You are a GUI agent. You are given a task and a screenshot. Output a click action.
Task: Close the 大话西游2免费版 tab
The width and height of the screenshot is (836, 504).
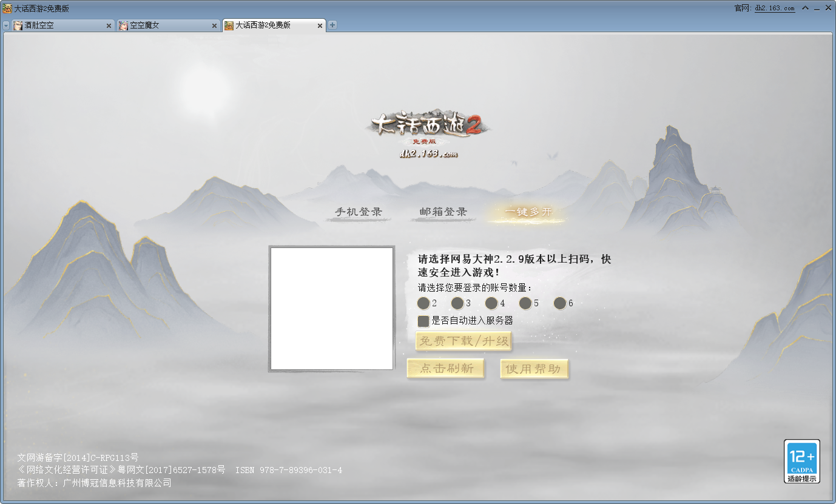click(320, 25)
